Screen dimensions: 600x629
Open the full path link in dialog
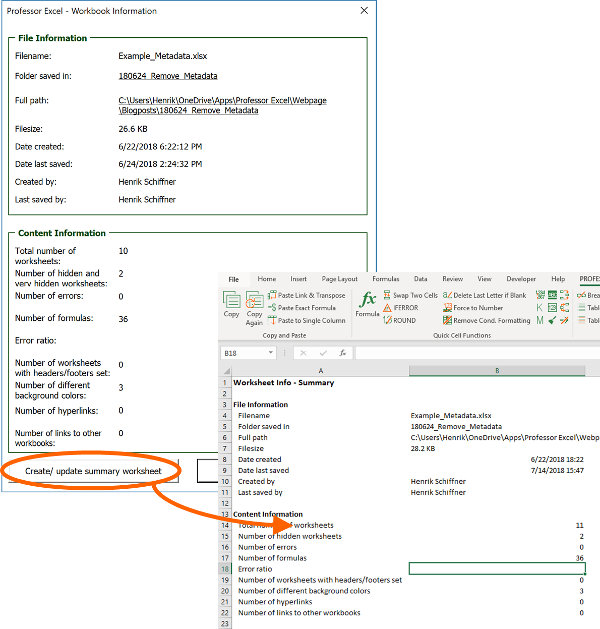[x=223, y=105]
